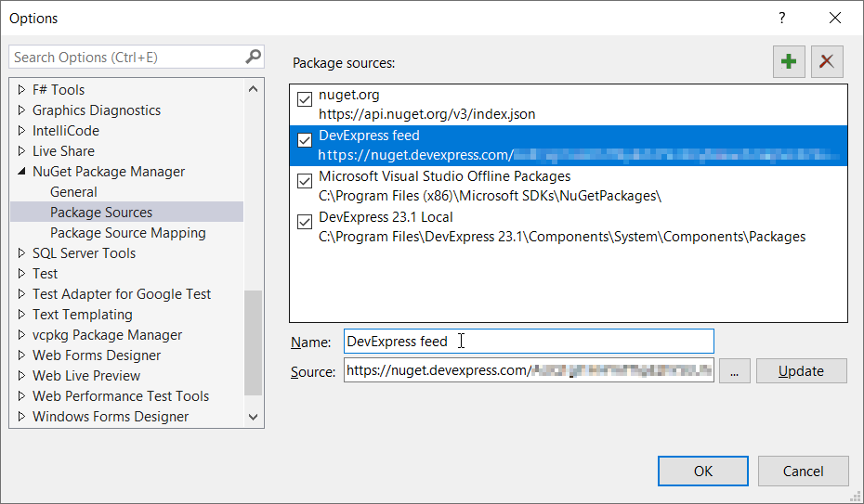Viewport: 864px width, 504px height.
Task: Click the Microsoft SDKs\NuGetPackages path text
Action: (490, 196)
